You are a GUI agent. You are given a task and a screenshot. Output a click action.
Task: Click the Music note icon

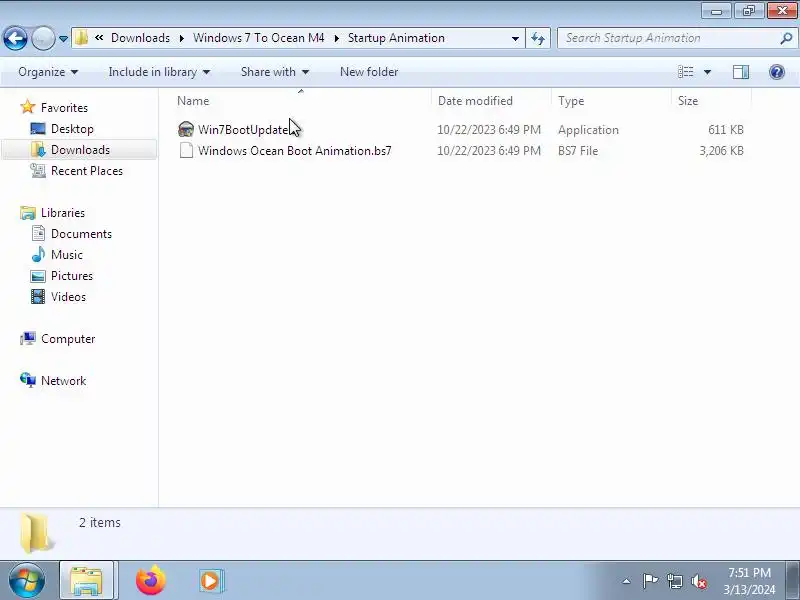[38, 254]
